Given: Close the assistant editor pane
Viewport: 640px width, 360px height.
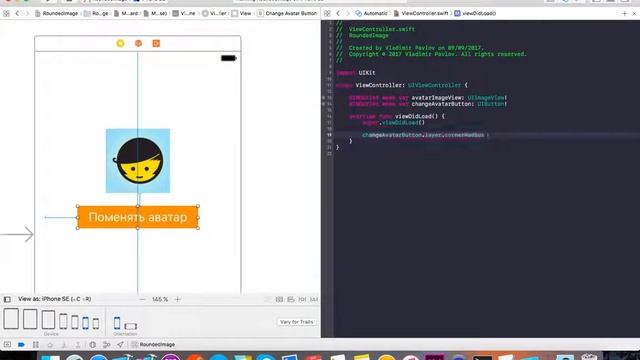Looking at the screenshot, I should pos(634,13).
